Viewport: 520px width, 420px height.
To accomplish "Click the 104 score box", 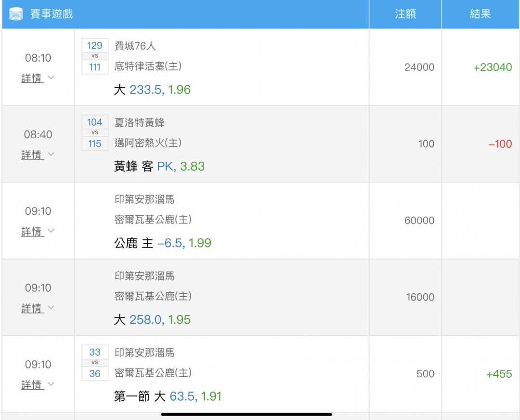I will [95, 122].
